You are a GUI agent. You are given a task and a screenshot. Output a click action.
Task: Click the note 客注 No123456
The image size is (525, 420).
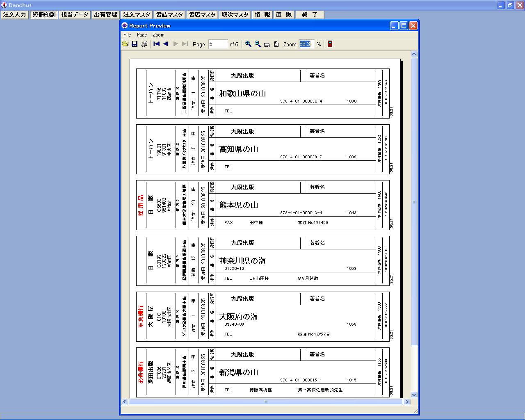313,223
